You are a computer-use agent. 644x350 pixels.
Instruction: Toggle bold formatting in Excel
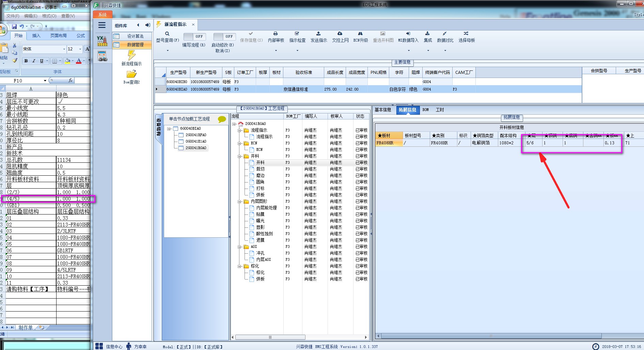click(x=26, y=61)
